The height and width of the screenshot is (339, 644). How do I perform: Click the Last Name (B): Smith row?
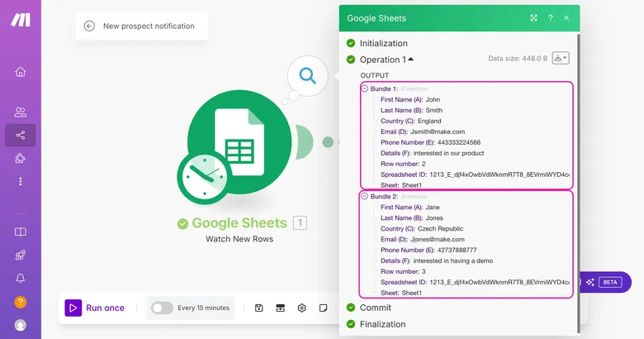click(411, 110)
